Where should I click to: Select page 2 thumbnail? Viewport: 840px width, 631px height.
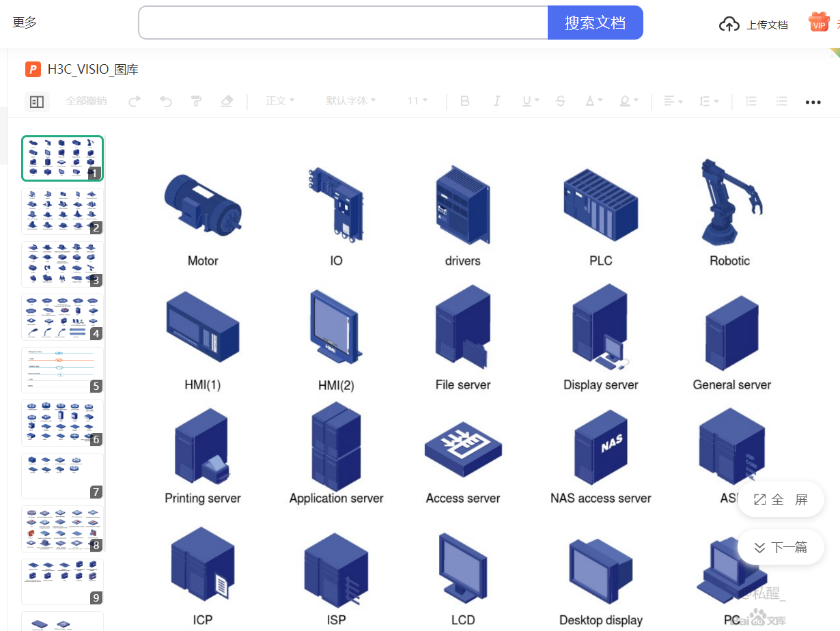click(x=62, y=212)
